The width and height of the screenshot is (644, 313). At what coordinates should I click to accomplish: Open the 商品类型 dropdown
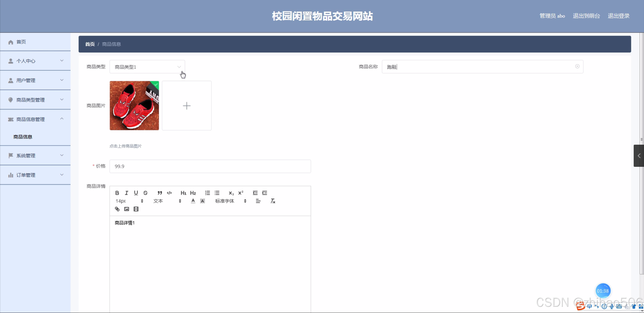pyautogui.click(x=147, y=67)
